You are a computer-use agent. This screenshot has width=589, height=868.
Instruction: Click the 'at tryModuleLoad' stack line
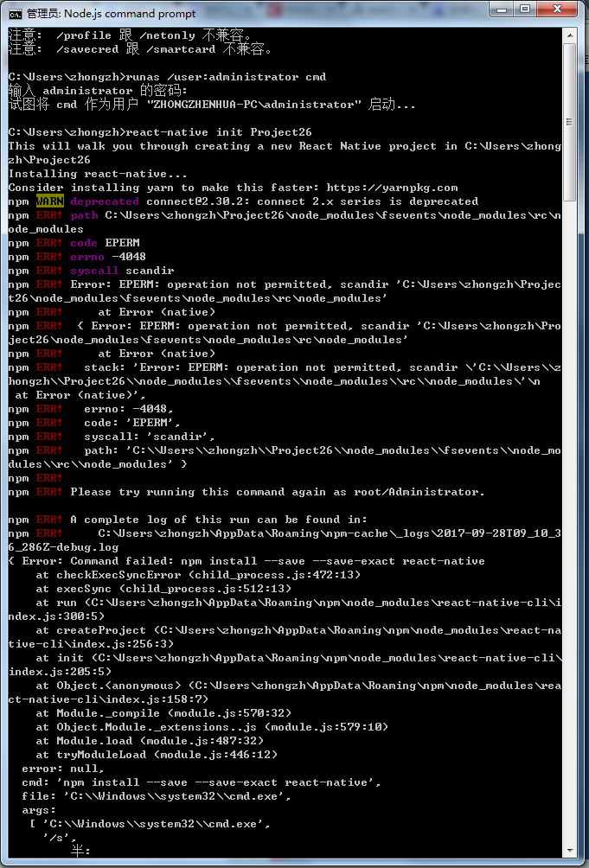(157, 755)
